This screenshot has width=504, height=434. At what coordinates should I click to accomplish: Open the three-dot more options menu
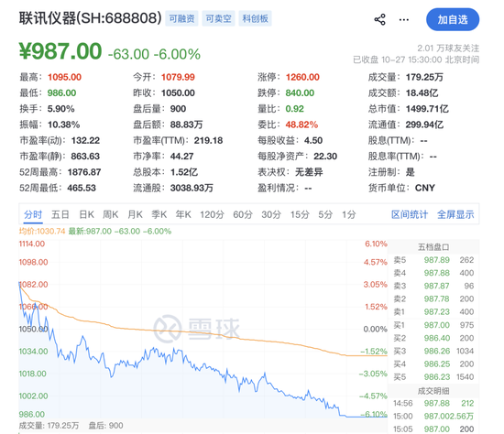click(404, 20)
